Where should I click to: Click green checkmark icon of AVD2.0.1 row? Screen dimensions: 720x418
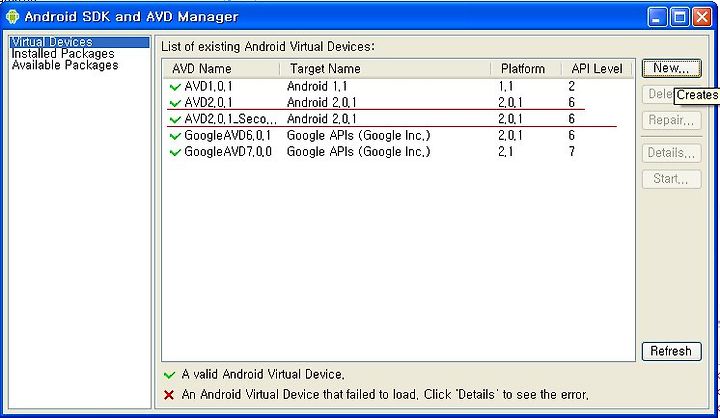[x=175, y=103]
